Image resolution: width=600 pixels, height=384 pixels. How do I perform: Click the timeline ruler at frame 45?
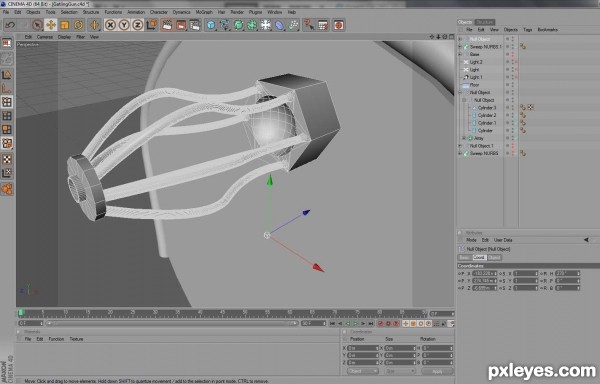click(x=222, y=313)
